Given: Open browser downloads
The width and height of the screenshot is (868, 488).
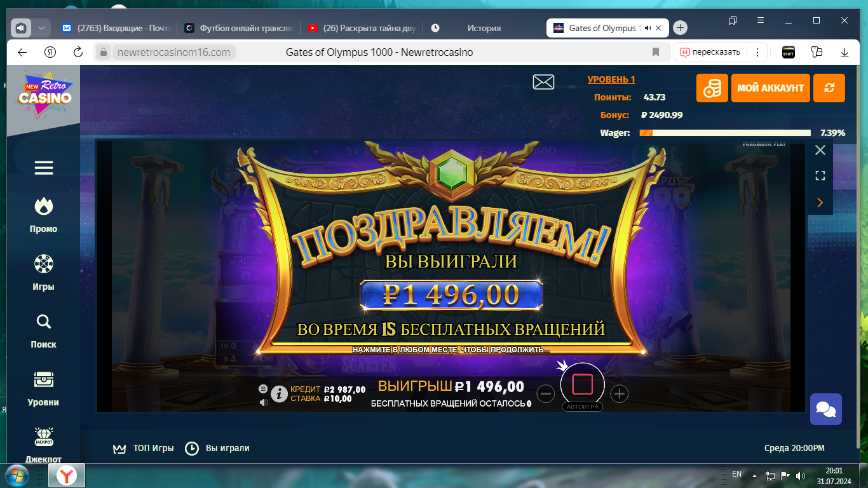Looking at the screenshot, I should tap(845, 52).
